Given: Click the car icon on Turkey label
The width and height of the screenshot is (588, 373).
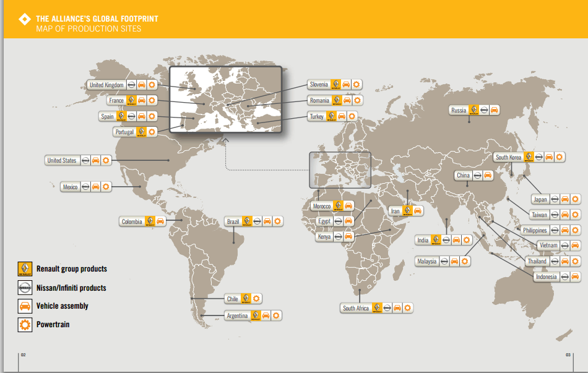Looking at the screenshot, I should click(342, 116).
